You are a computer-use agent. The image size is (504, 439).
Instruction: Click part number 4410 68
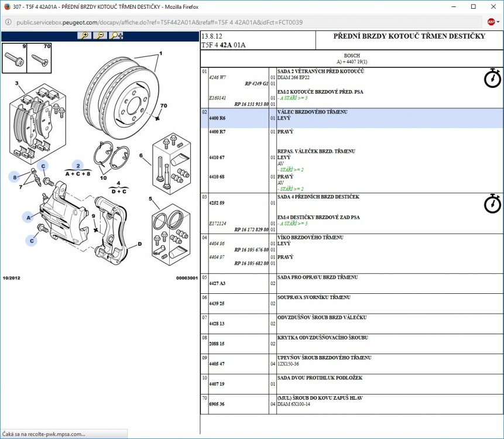[x=217, y=177]
